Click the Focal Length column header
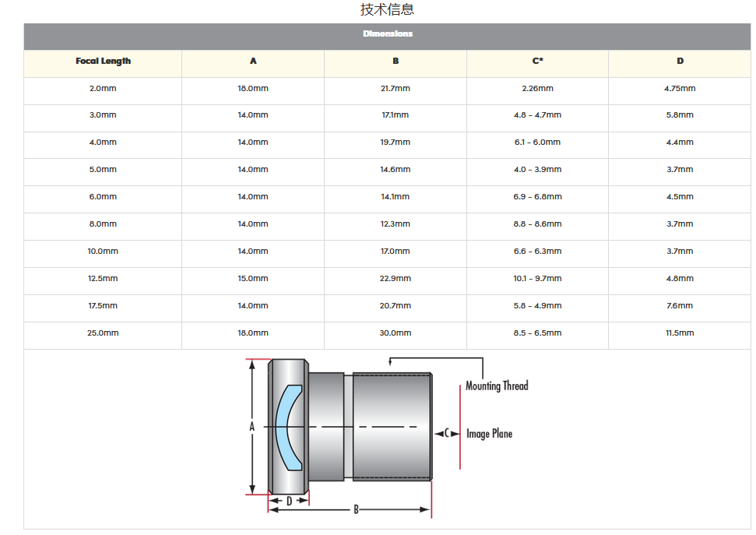 (x=103, y=62)
